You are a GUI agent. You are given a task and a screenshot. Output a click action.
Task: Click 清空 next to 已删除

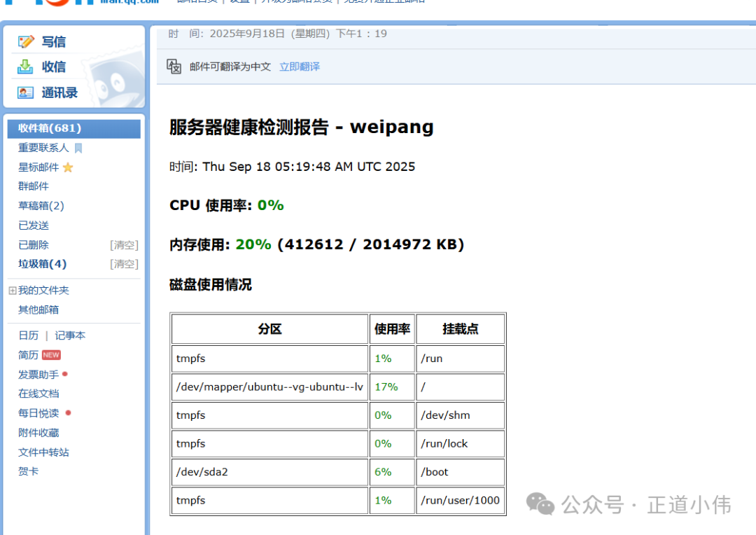124,245
